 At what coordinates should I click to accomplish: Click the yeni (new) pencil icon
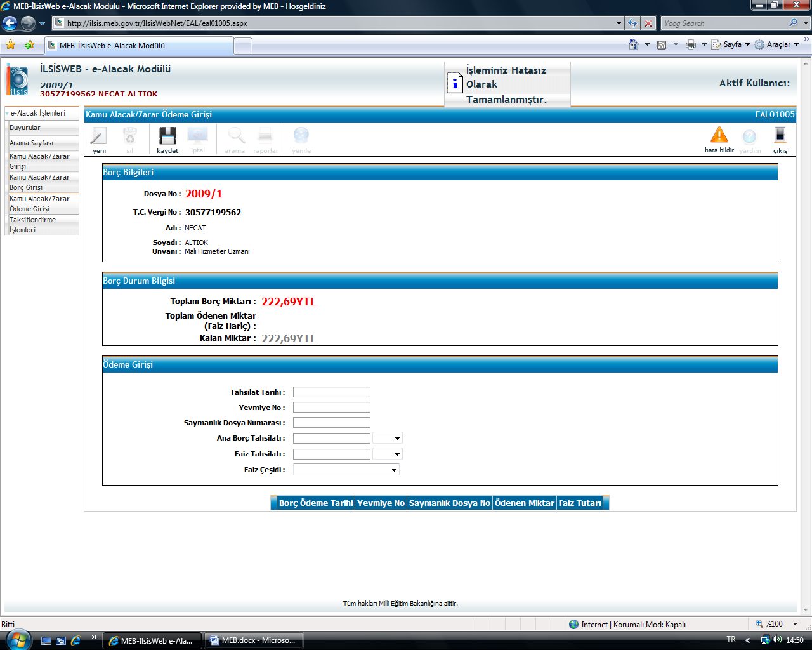point(99,136)
